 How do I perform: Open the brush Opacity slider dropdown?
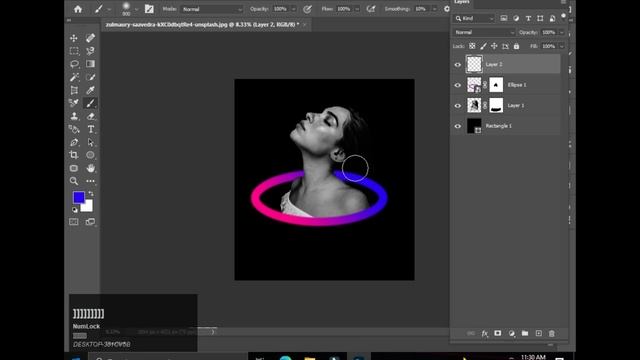[293, 9]
